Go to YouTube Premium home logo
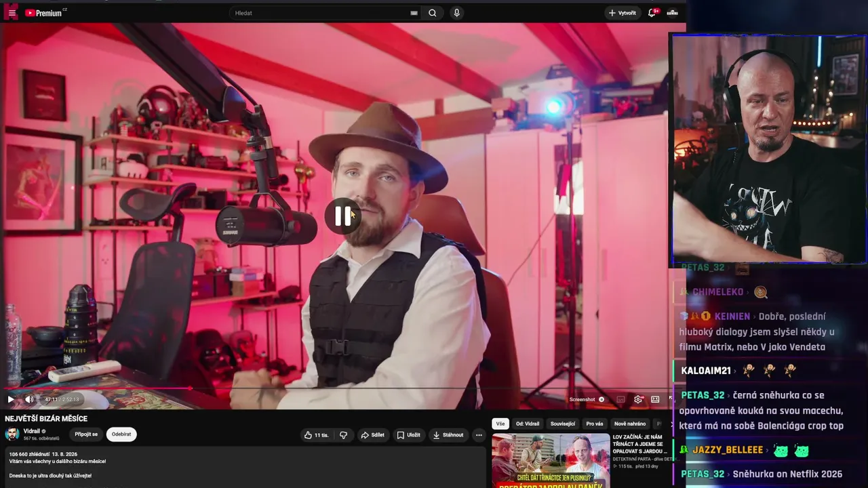Image resolution: width=868 pixels, height=488 pixels. (x=45, y=13)
